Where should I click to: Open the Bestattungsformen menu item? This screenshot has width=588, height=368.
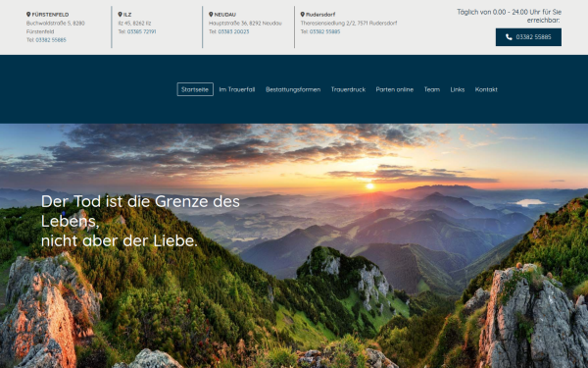pos(293,89)
